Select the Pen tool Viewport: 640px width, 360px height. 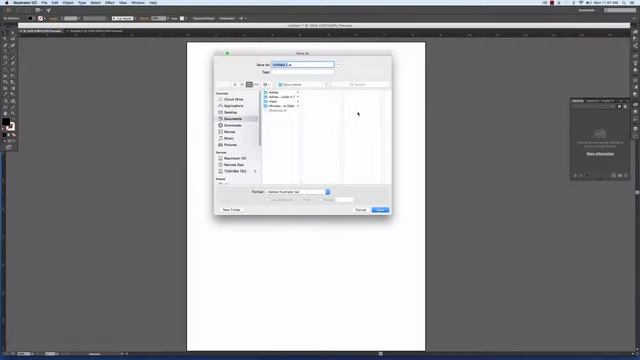click(x=5, y=45)
